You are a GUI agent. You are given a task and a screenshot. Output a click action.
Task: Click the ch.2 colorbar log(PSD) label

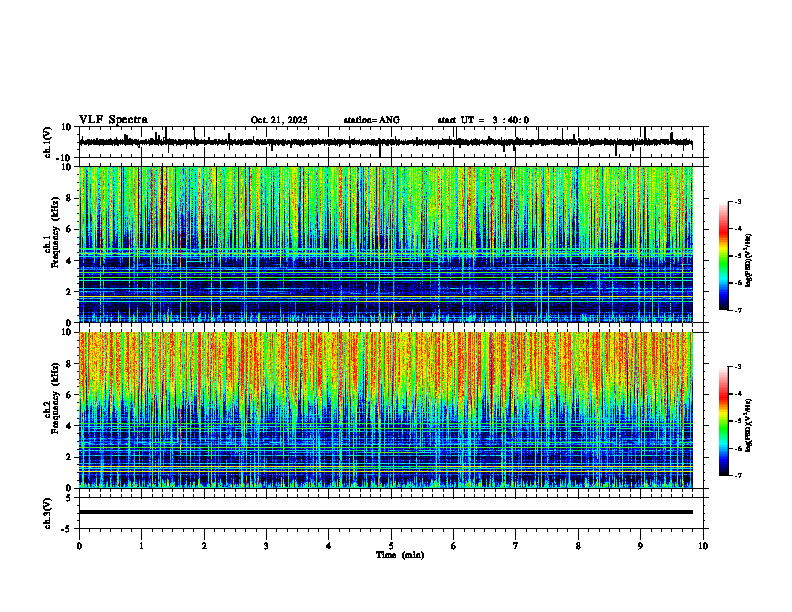pyautogui.click(x=749, y=425)
